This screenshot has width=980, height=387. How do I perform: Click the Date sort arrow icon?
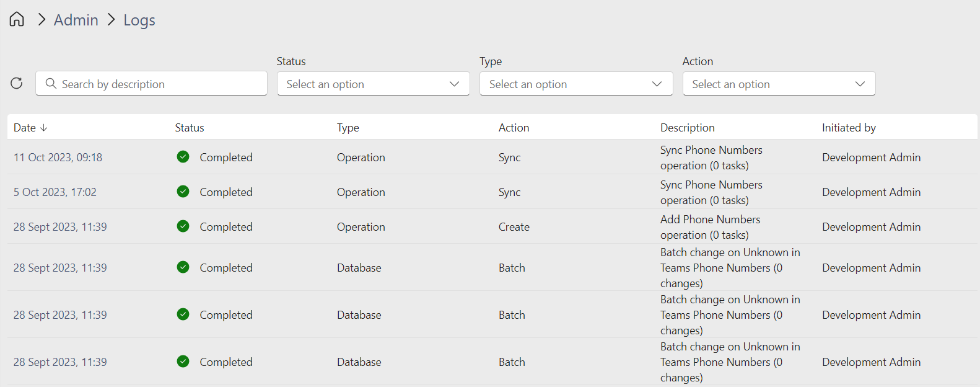point(44,128)
